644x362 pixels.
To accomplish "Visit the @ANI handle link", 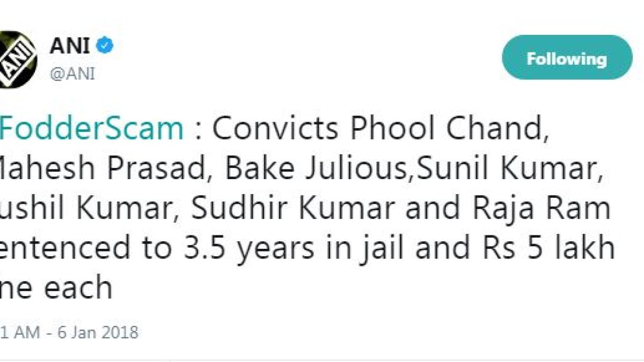I will (x=72, y=74).
